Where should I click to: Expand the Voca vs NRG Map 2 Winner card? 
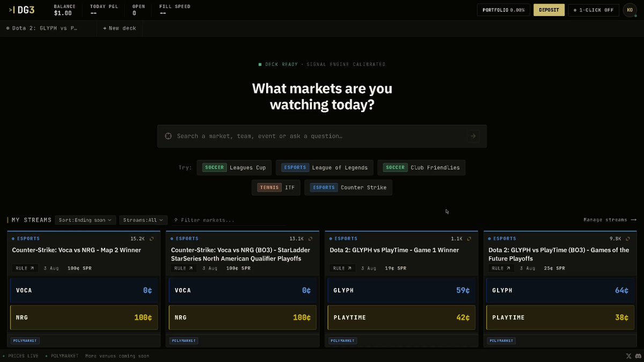(x=152, y=239)
